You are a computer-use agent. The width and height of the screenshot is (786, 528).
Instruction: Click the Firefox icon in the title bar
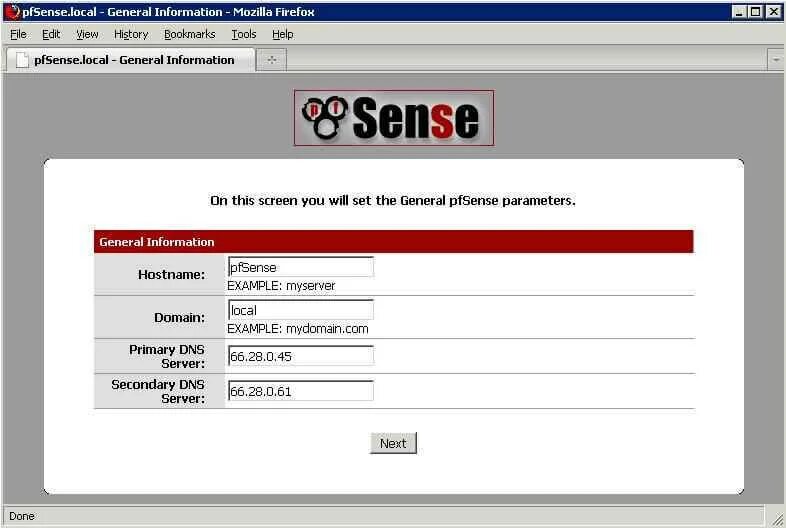[13, 12]
